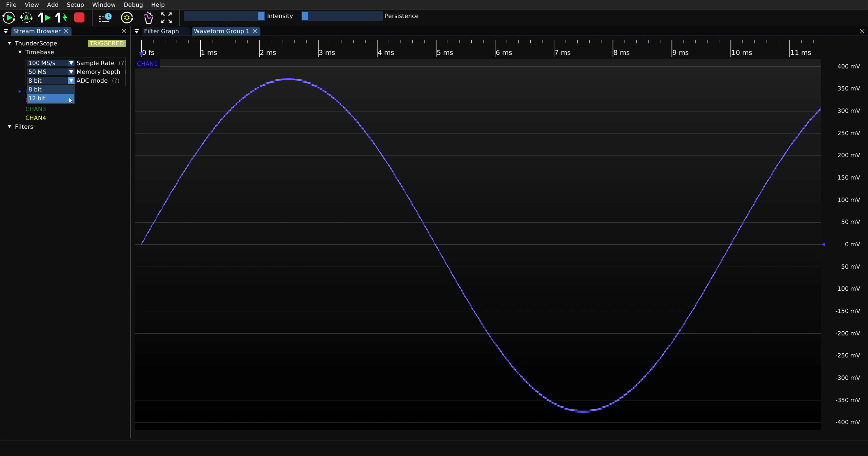Clear sweeps using the waveform trash icon

coord(148,18)
